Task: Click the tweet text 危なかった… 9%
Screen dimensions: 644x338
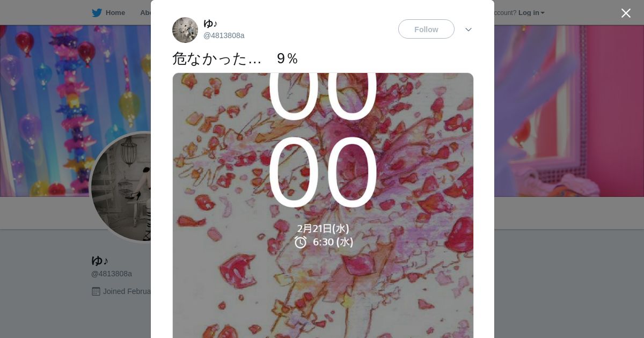Action: [x=235, y=58]
